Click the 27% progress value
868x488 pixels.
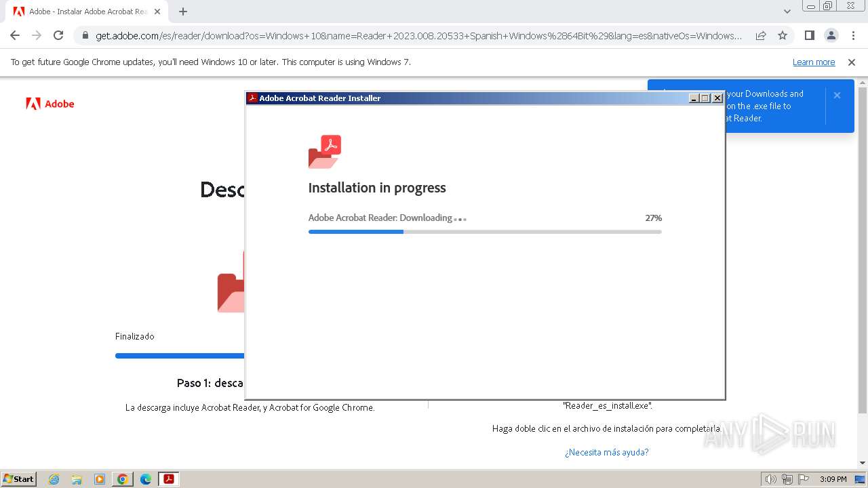coord(654,218)
